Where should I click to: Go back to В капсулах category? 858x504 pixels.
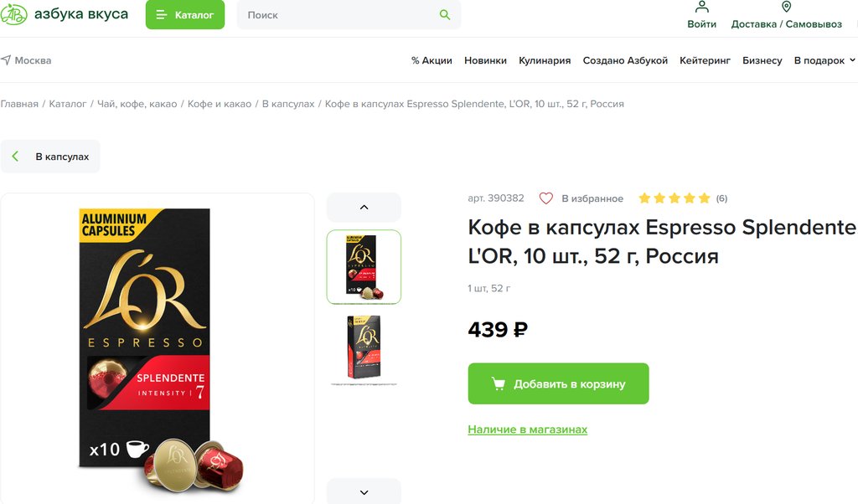pos(50,157)
